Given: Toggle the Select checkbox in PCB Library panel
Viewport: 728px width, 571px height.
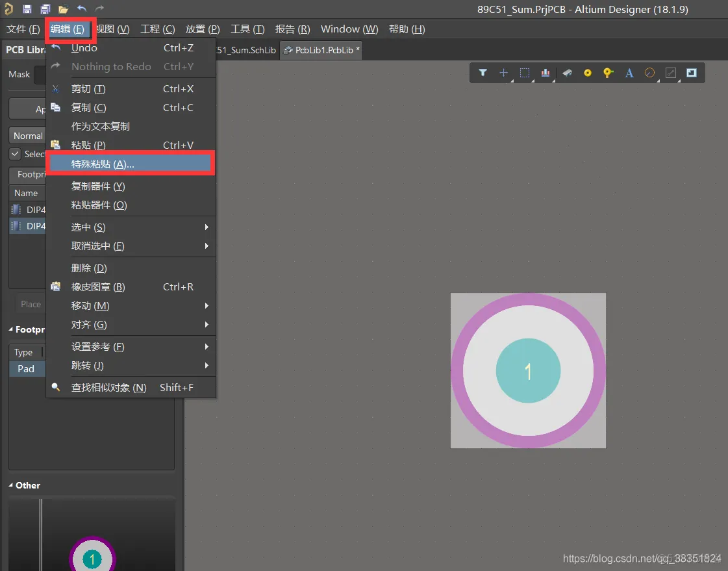Looking at the screenshot, I should 16,154.
